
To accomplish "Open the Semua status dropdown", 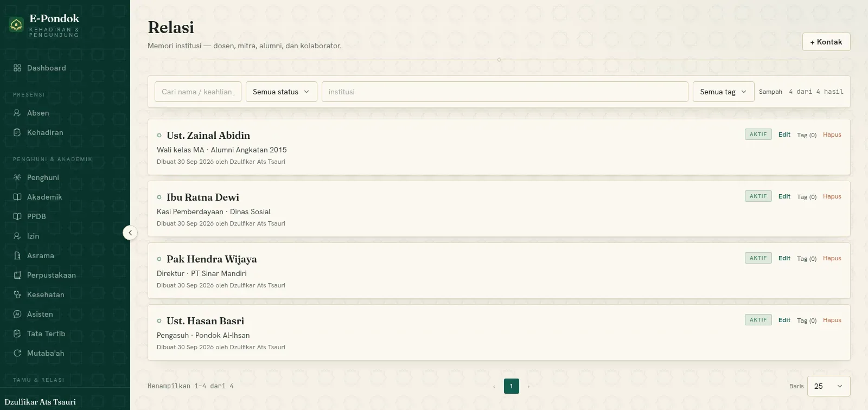I will click(281, 92).
